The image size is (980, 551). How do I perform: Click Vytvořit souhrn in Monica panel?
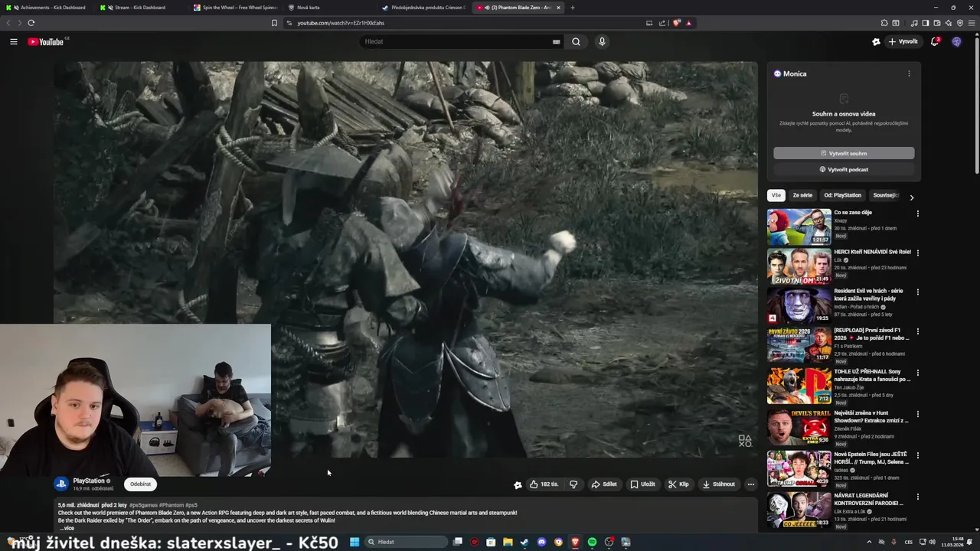(x=844, y=153)
